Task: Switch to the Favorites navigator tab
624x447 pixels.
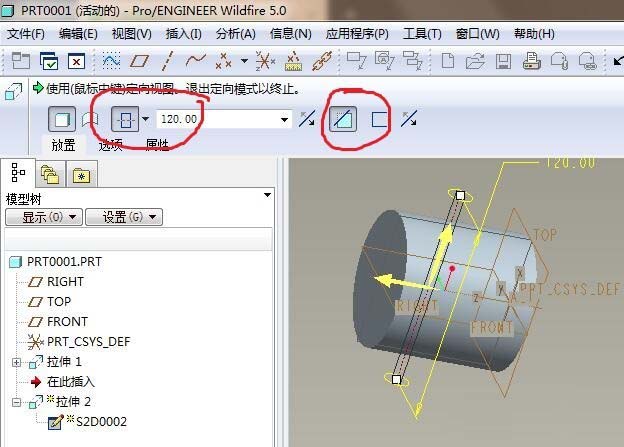Action: tap(82, 174)
